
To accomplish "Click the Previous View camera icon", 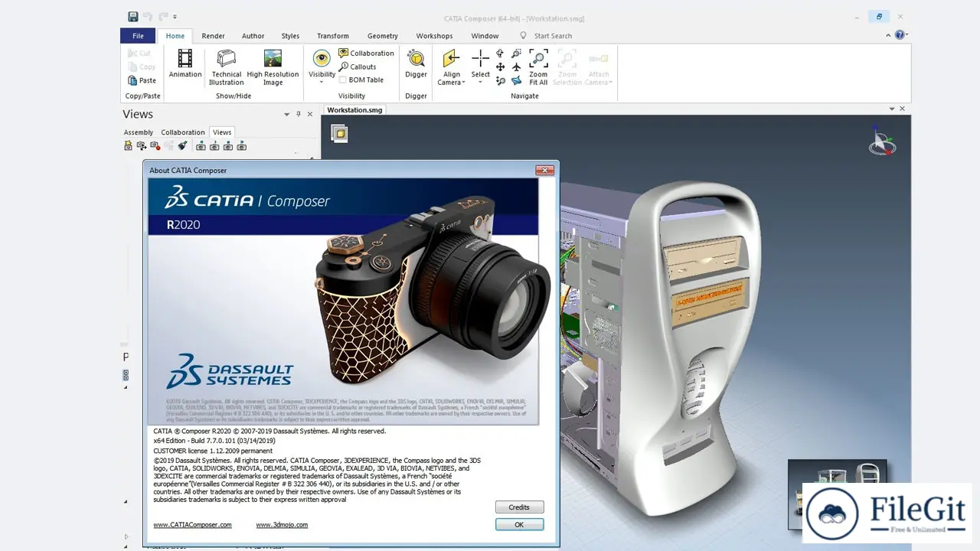I will pyautogui.click(x=201, y=145).
